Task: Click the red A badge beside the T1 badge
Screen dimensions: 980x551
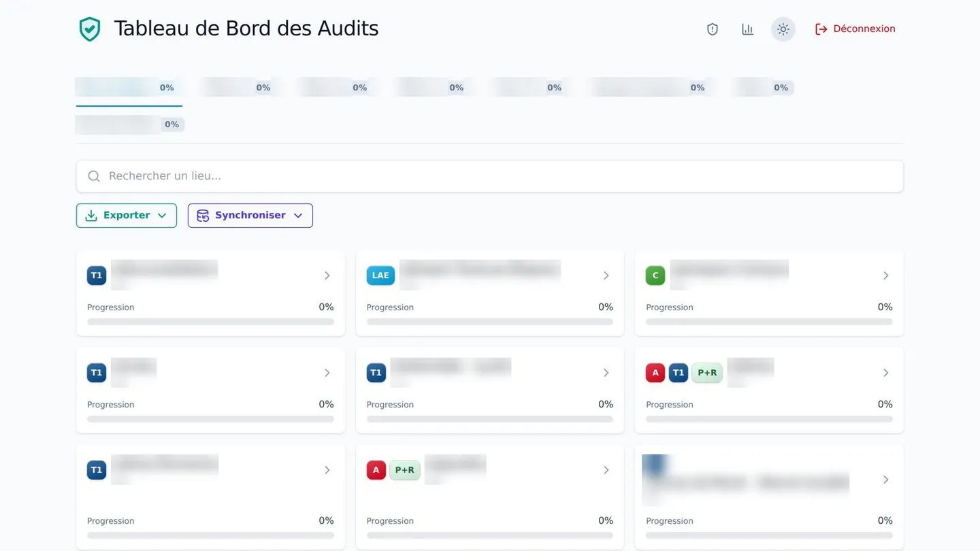Action: pos(655,373)
